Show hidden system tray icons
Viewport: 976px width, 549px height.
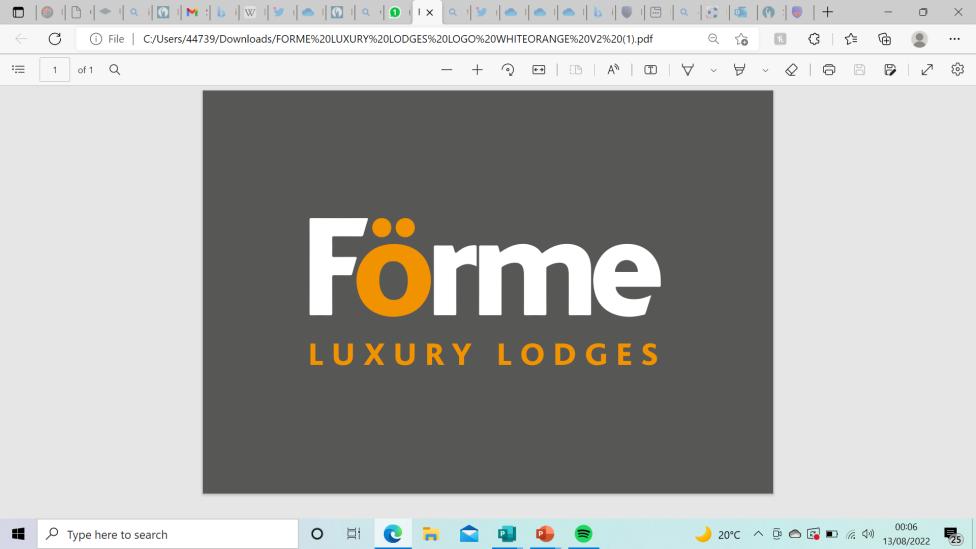pyautogui.click(x=758, y=534)
